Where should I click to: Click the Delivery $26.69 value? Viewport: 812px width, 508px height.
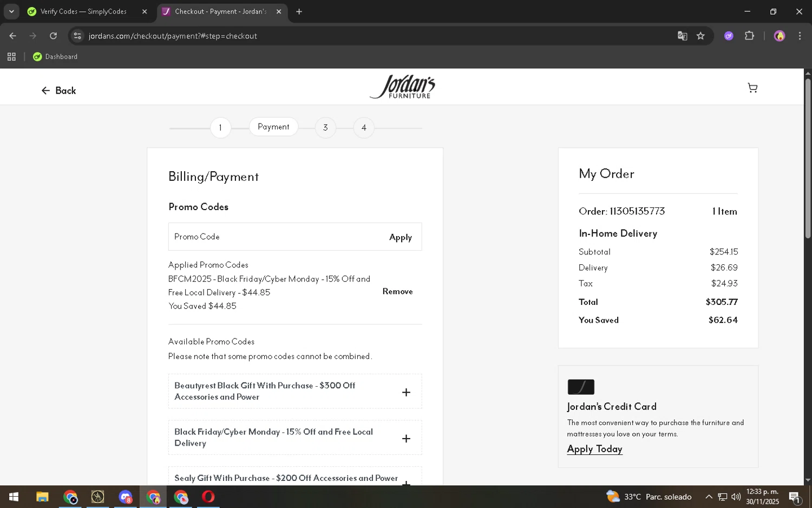pyautogui.click(x=724, y=268)
